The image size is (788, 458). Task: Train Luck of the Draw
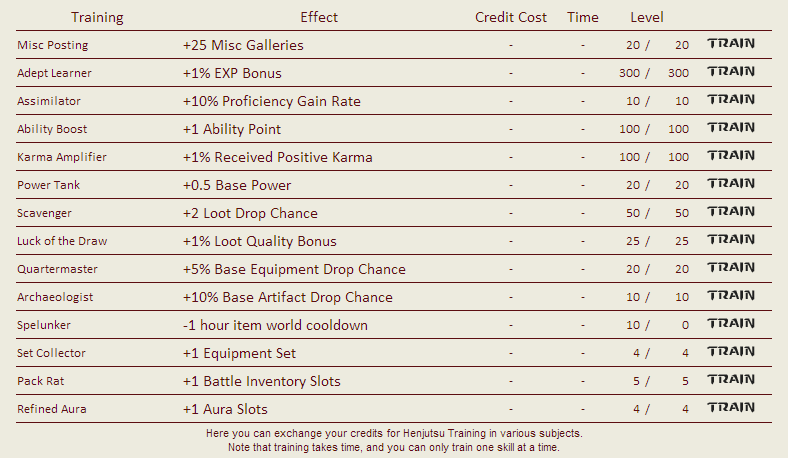[731, 240]
